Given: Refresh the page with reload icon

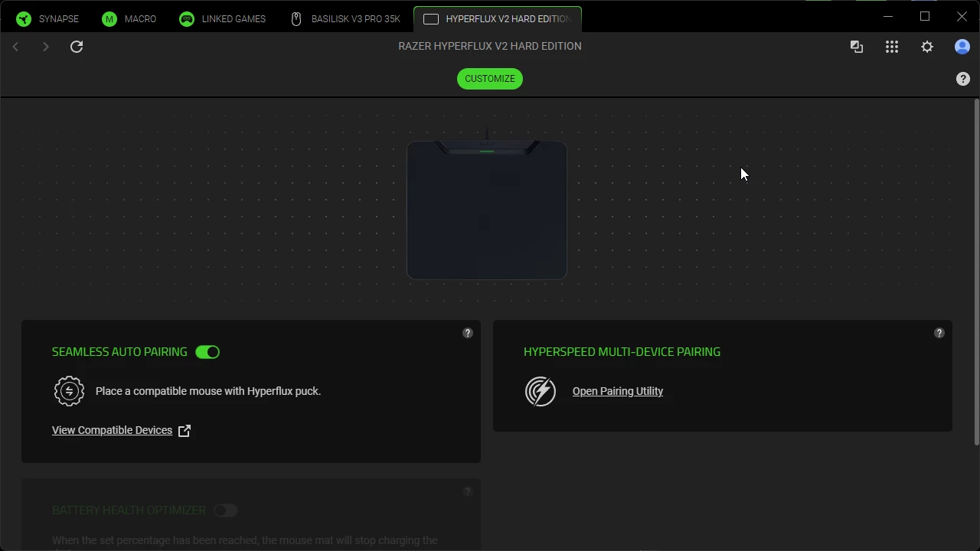Looking at the screenshot, I should click(x=77, y=47).
